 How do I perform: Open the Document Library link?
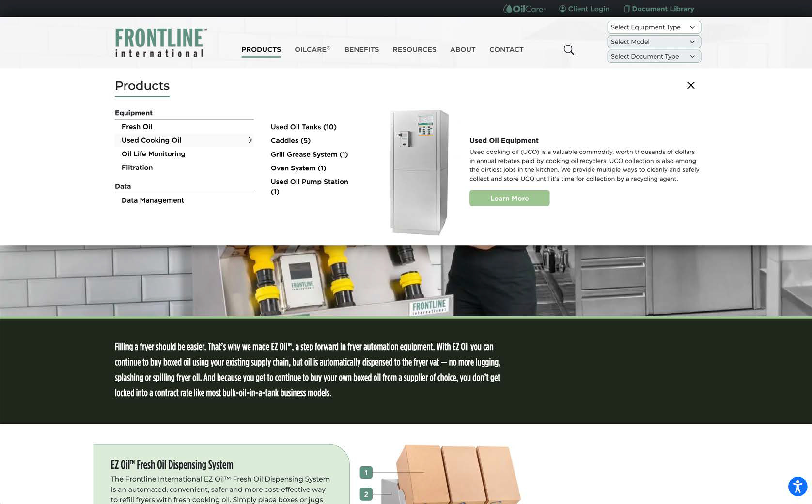pos(658,9)
